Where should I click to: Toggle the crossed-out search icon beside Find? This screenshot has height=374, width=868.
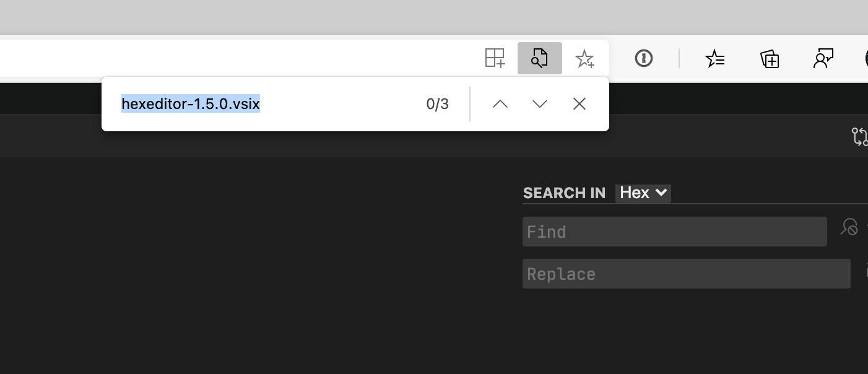[849, 227]
